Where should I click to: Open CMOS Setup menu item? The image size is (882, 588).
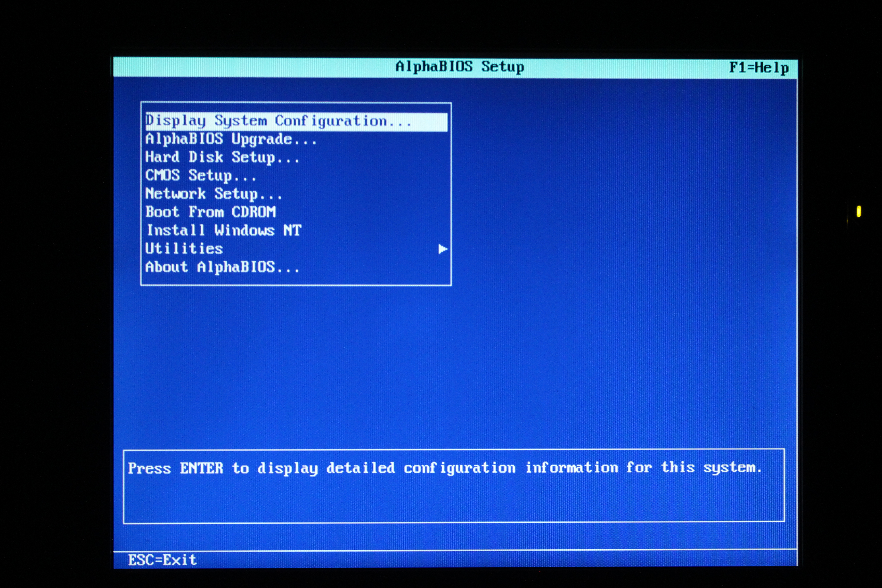click(201, 176)
